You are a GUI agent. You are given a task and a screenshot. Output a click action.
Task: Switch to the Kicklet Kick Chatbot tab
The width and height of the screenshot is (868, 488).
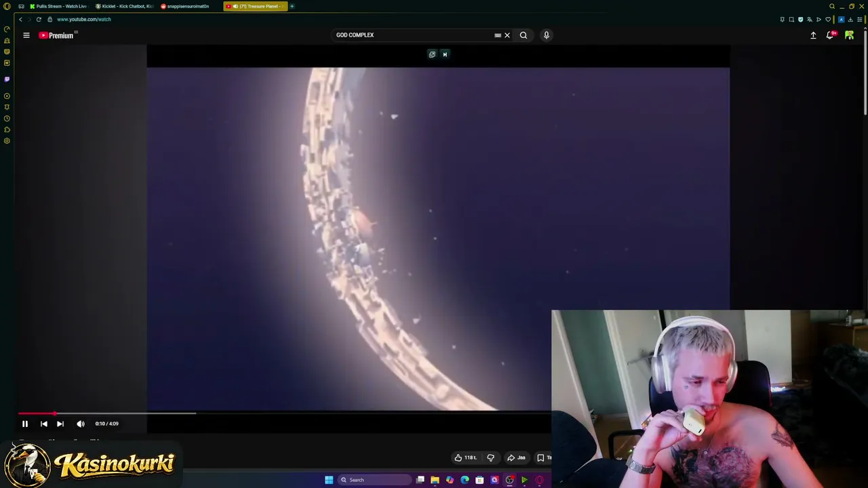[x=124, y=6]
